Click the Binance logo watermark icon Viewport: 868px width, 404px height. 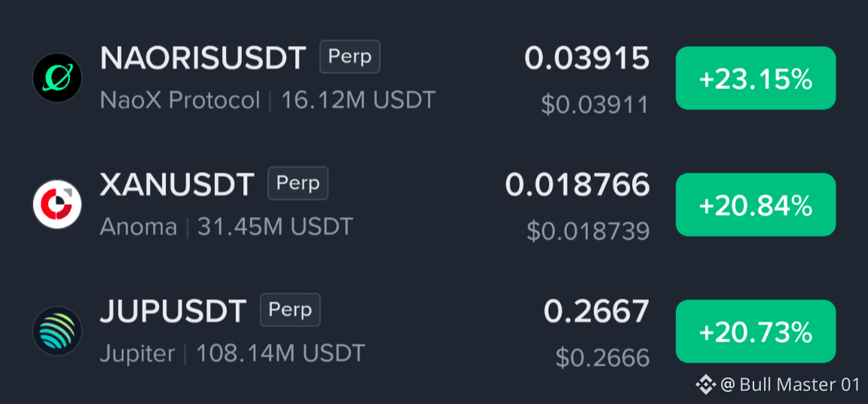[706, 384]
